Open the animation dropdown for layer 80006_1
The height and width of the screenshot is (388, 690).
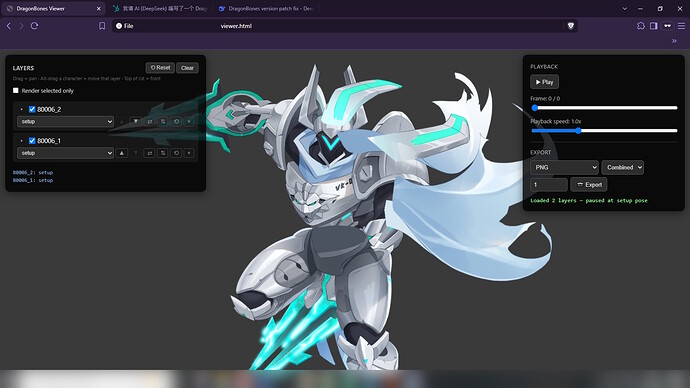[x=66, y=153]
